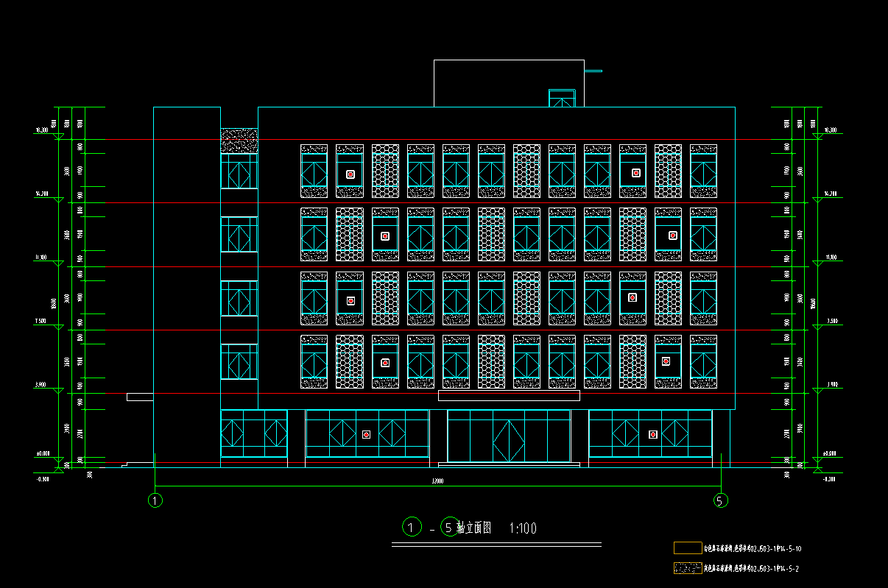Screen dimensions: 888x588
Task: Click the 1:100 scale text
Action: [523, 528]
